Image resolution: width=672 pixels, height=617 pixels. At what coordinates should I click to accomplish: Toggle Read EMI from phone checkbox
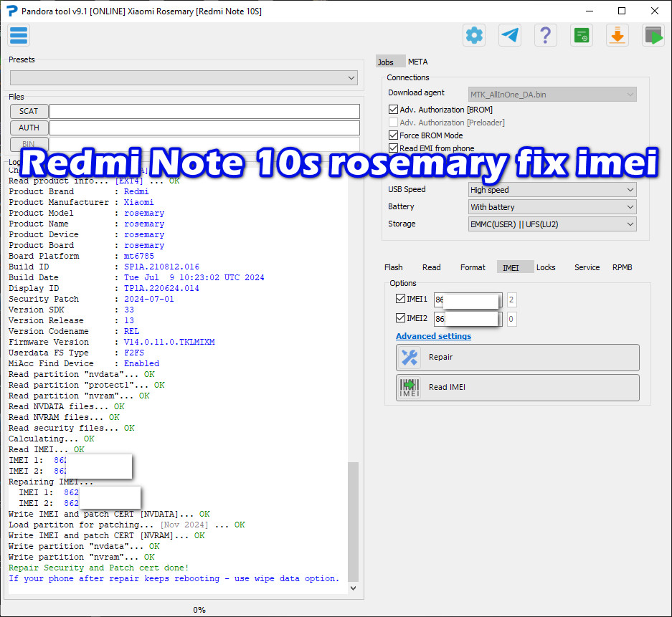coord(393,148)
